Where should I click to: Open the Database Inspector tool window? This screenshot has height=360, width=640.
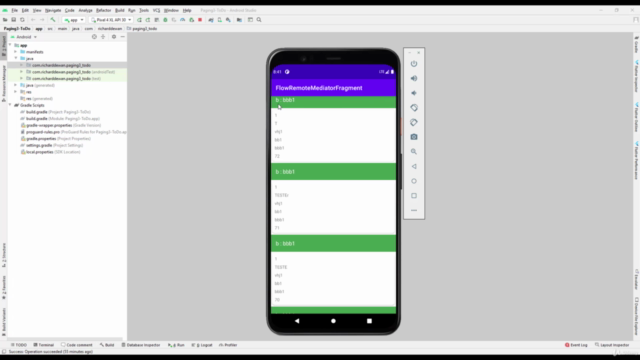141,345
